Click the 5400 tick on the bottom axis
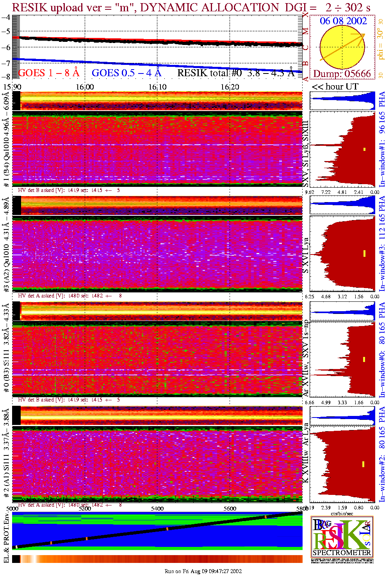 (157, 509)
